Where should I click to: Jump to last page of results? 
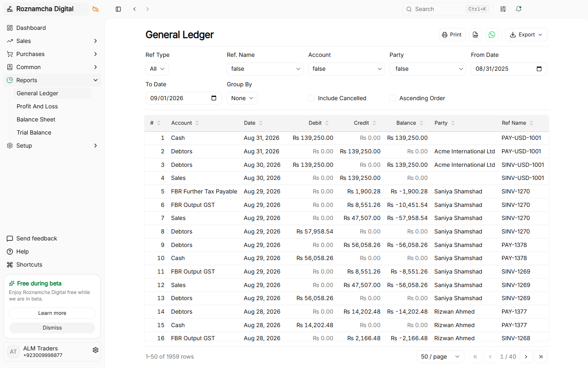tap(541, 357)
